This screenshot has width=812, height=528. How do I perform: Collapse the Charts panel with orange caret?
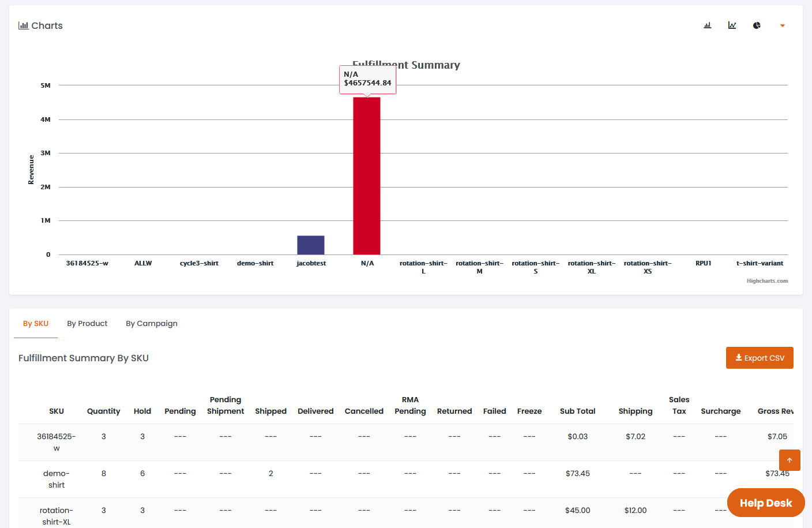coord(783,25)
